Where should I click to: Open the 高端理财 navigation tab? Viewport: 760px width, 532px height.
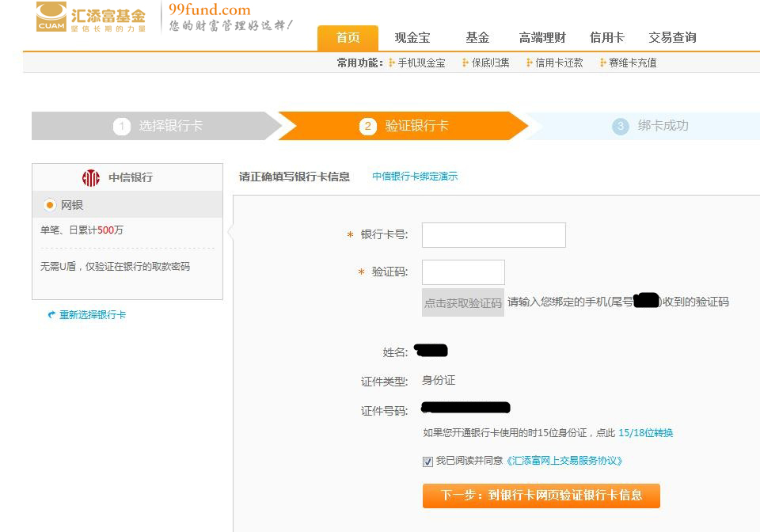click(542, 38)
